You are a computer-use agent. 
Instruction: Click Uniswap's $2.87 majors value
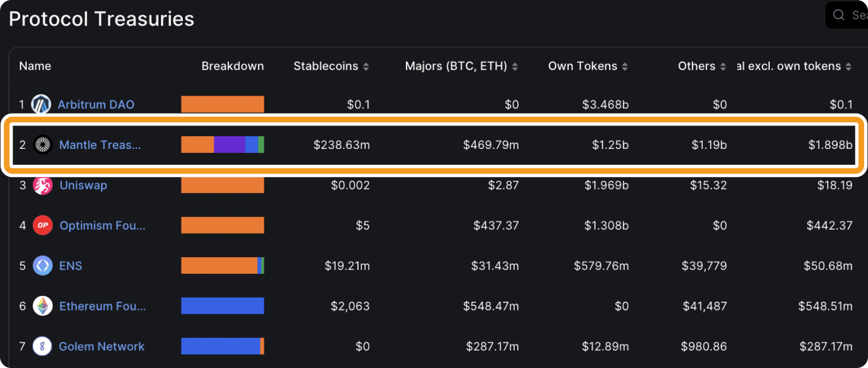503,185
